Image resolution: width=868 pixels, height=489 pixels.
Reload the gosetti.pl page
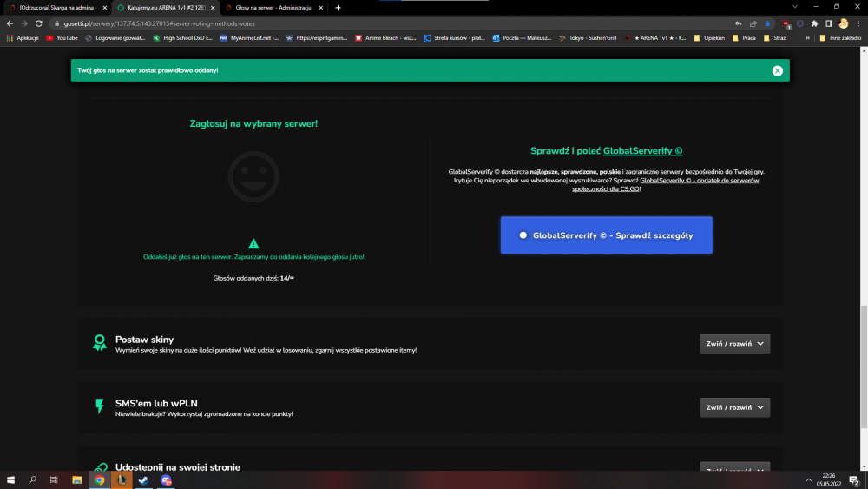[x=39, y=23]
